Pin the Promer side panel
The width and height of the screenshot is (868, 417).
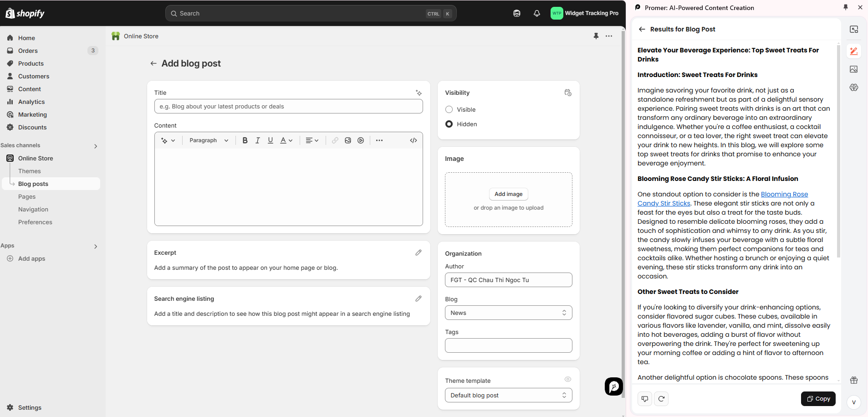point(846,7)
